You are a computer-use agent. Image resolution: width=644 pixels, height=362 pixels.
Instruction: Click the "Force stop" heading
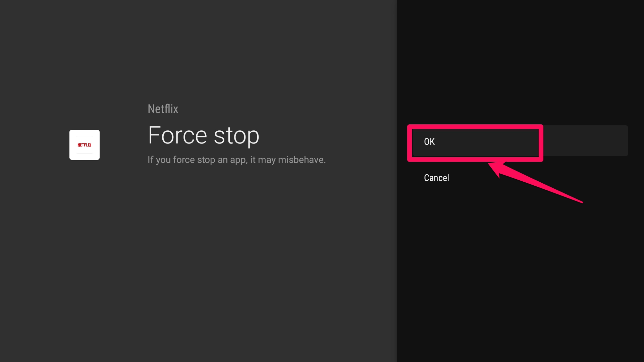(204, 135)
